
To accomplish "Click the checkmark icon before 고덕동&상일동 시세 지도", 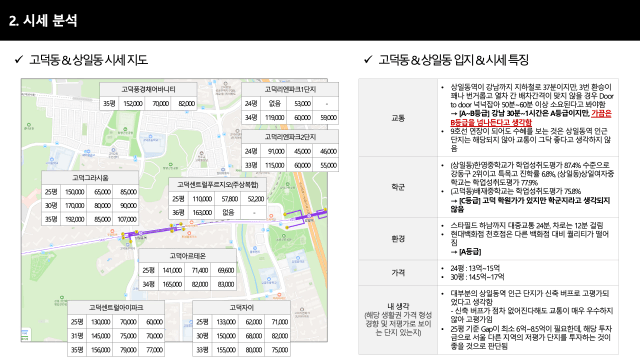I will [x=19, y=60].
